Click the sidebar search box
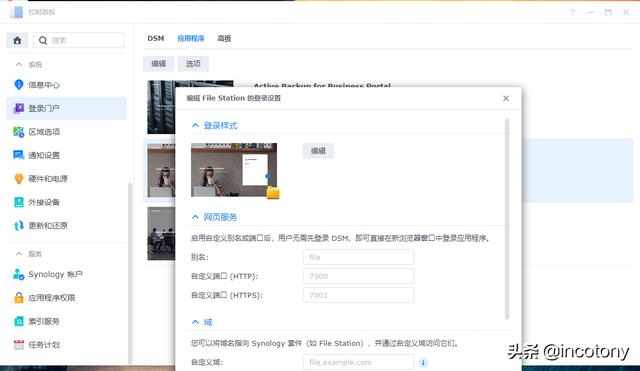Image resolution: width=640 pixels, height=371 pixels. (x=79, y=40)
